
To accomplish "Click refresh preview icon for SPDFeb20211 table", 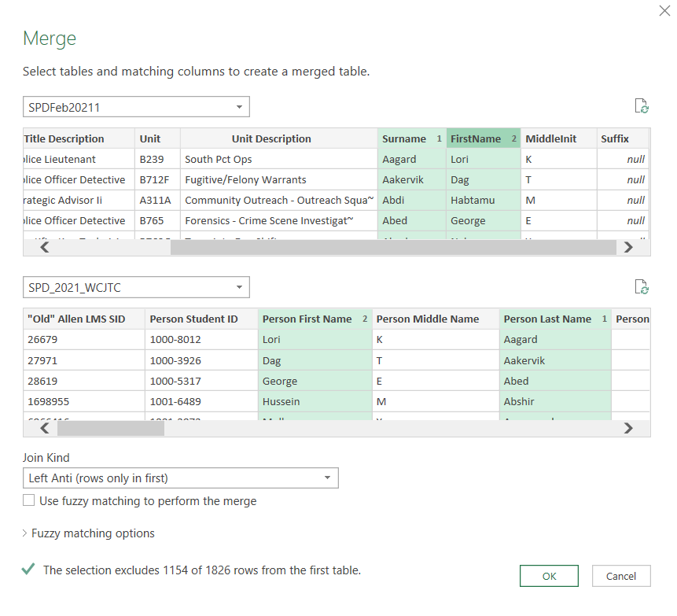I will point(642,107).
